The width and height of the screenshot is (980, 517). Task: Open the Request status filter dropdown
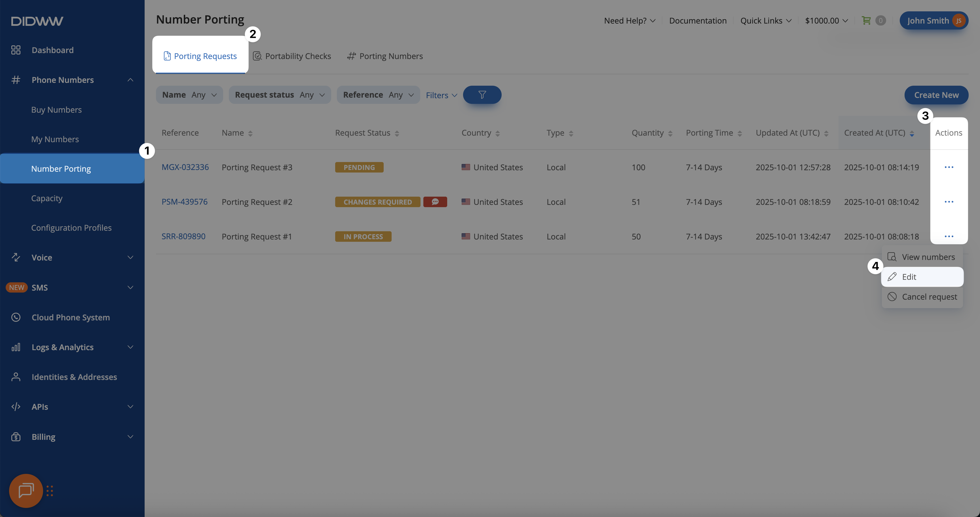click(x=280, y=95)
